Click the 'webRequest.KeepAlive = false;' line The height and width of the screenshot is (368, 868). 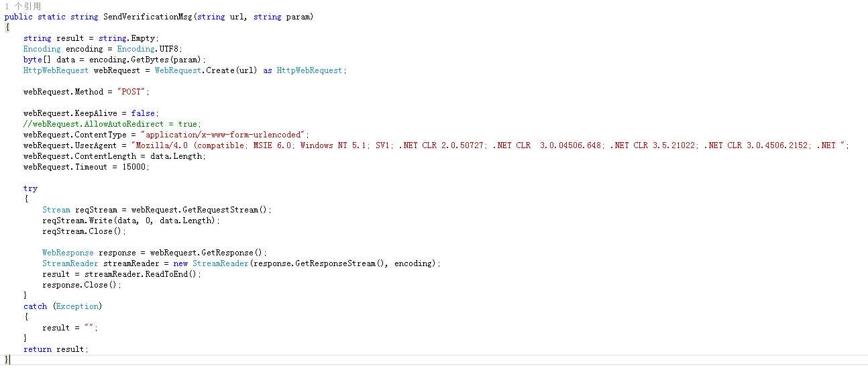91,113
